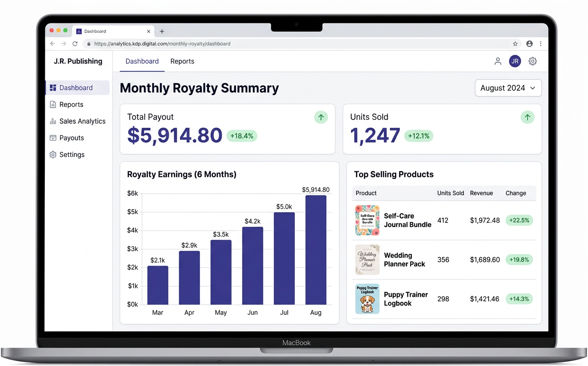Open settings gear in top header
This screenshot has width=588, height=366.
[x=532, y=61]
